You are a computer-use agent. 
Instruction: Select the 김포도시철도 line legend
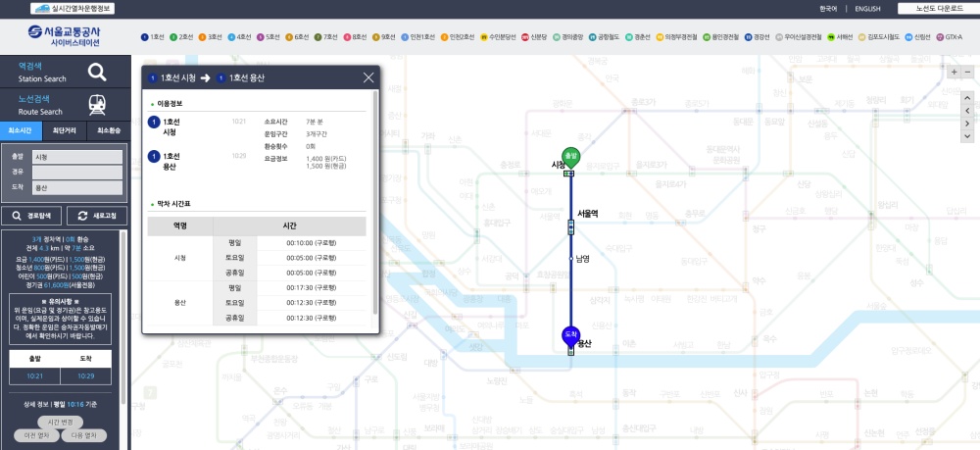(x=879, y=37)
